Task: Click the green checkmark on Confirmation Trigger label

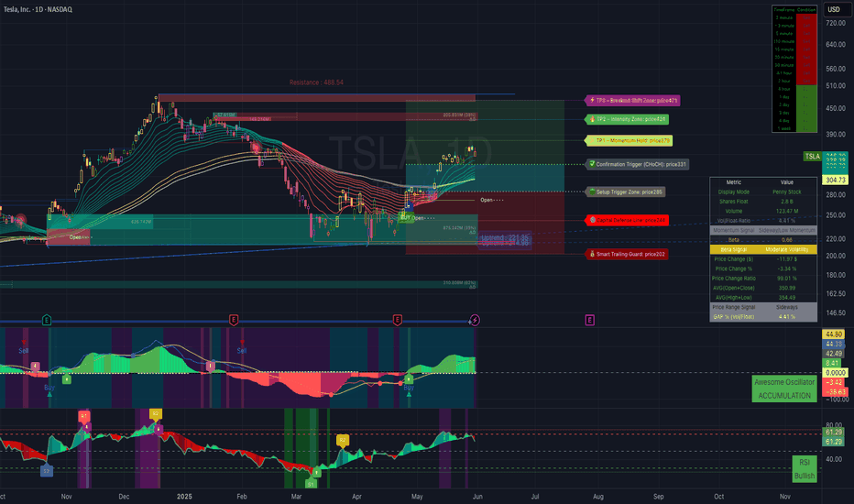Action: click(592, 164)
